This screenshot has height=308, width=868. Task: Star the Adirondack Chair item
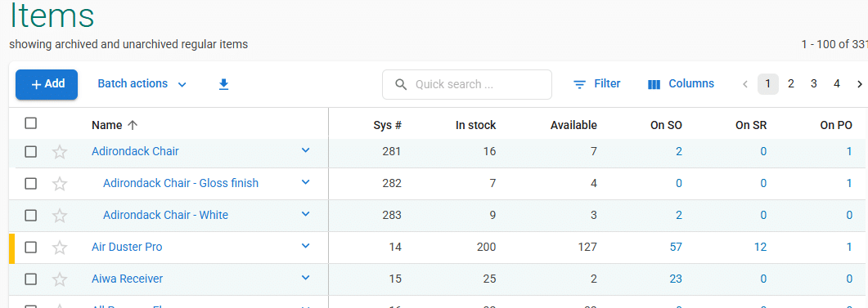pos(59,152)
